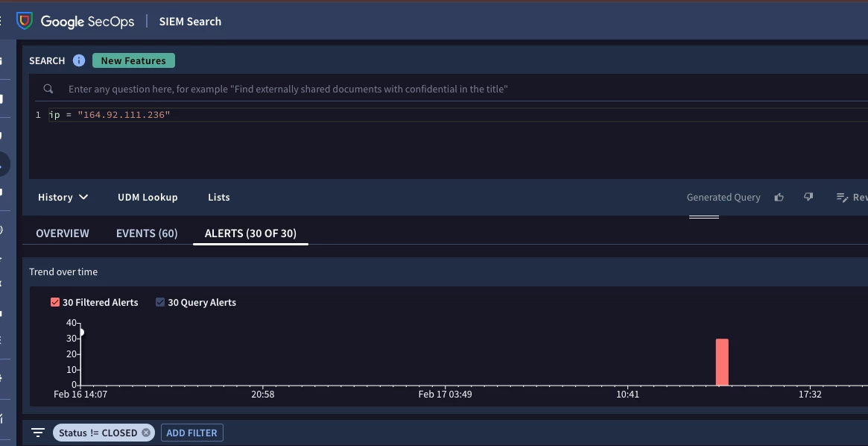Click the 20:58 axis label

[262, 395]
